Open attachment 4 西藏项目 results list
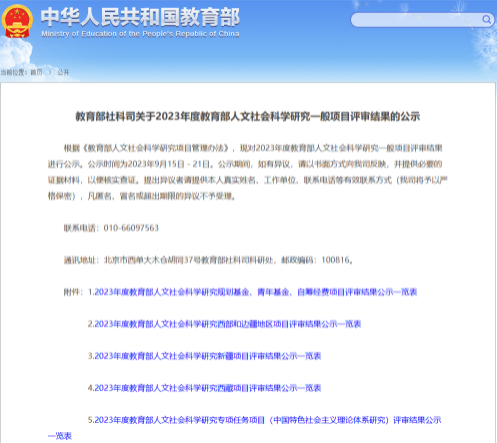The width and height of the screenshot is (497, 443). coord(204,388)
